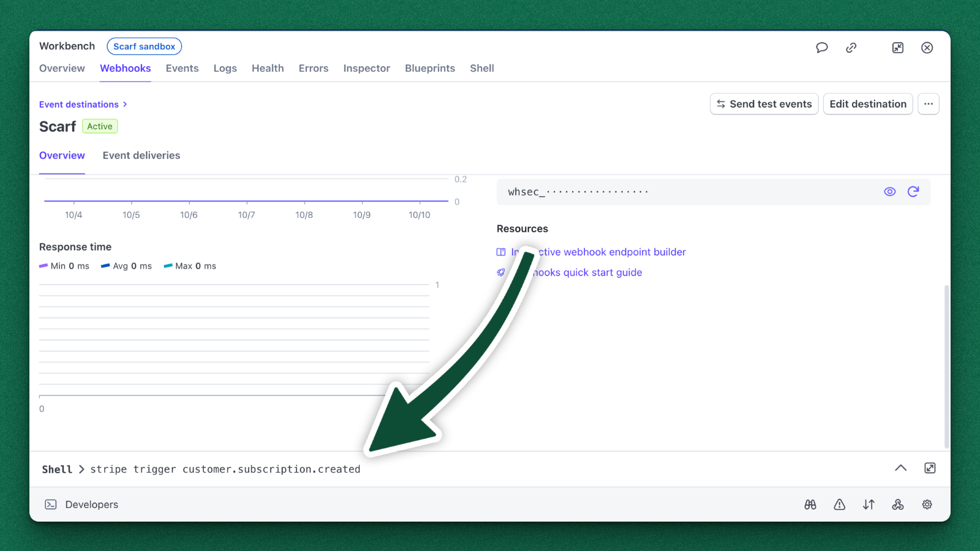The width and height of the screenshot is (980, 551).
Task: Click the up-down arrows logs icon
Action: pos(869,504)
